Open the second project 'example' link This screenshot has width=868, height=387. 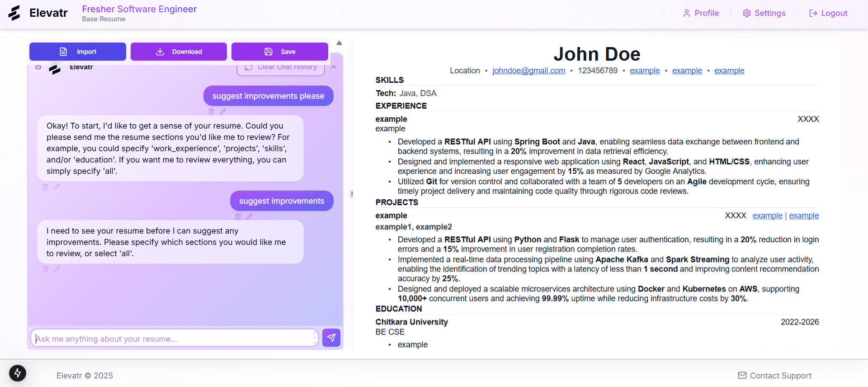pyautogui.click(x=804, y=215)
